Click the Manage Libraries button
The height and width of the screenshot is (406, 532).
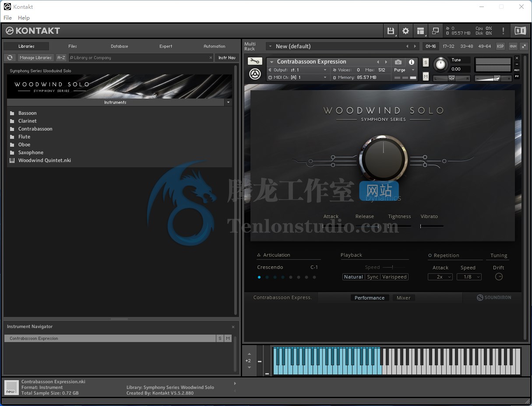35,57
